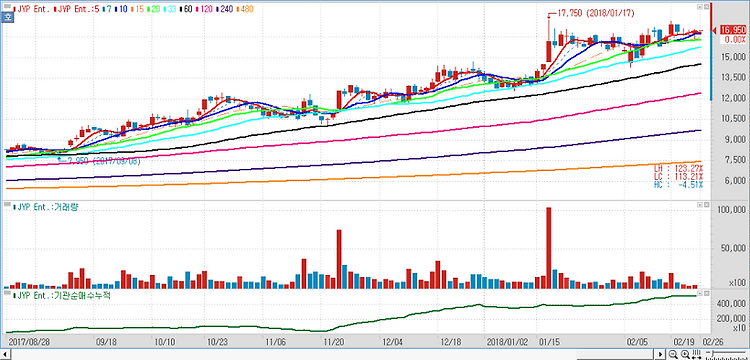Click the 'LC : 113.21%' statistic
Screen dimensions: 750x360
pyautogui.click(x=678, y=176)
